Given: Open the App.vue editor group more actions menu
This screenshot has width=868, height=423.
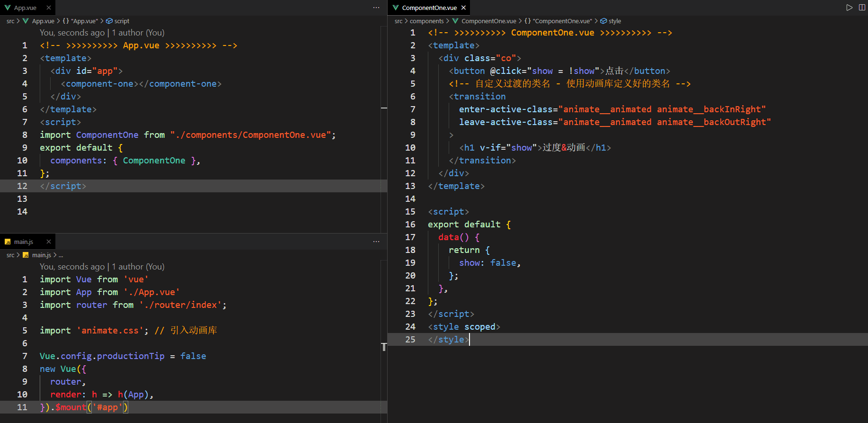Looking at the screenshot, I should click(x=376, y=8).
